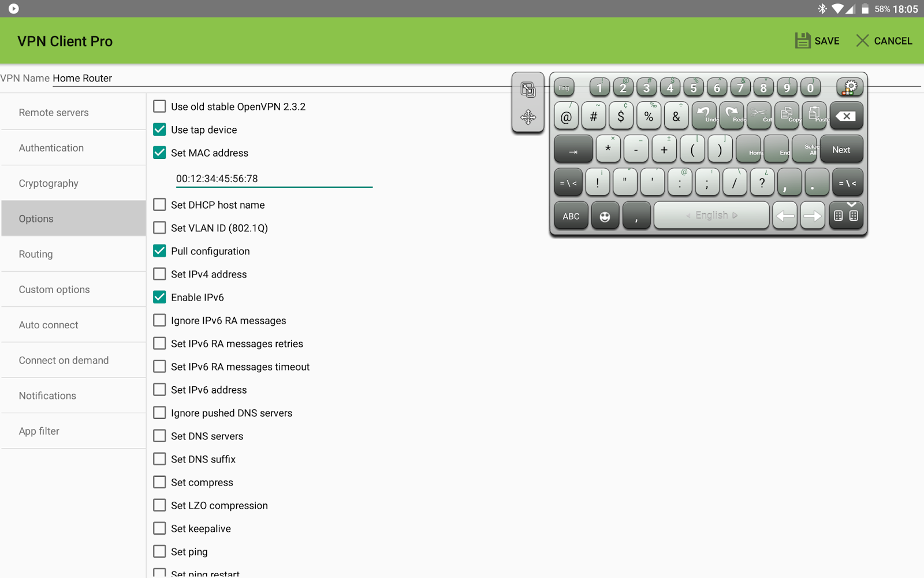Check Set LZO compression

[x=159, y=505]
